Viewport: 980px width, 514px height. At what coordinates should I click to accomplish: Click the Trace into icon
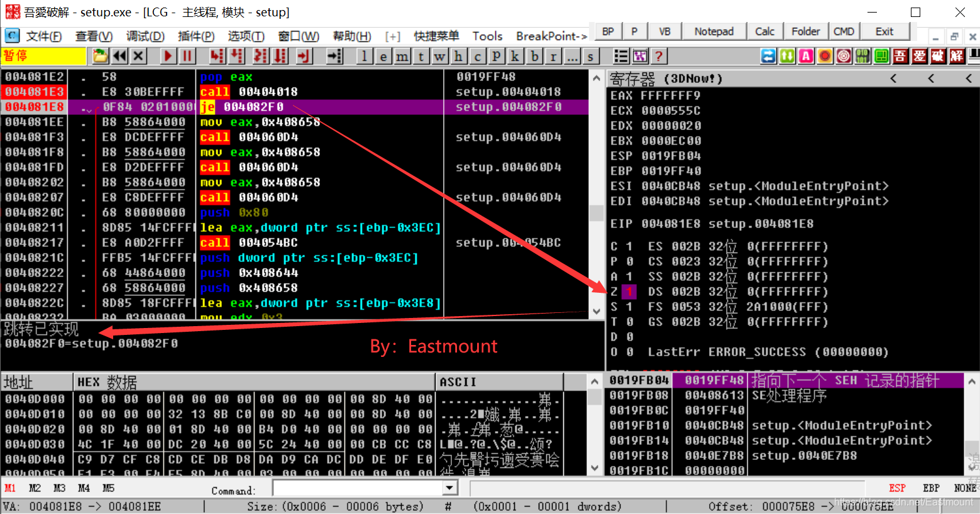260,56
